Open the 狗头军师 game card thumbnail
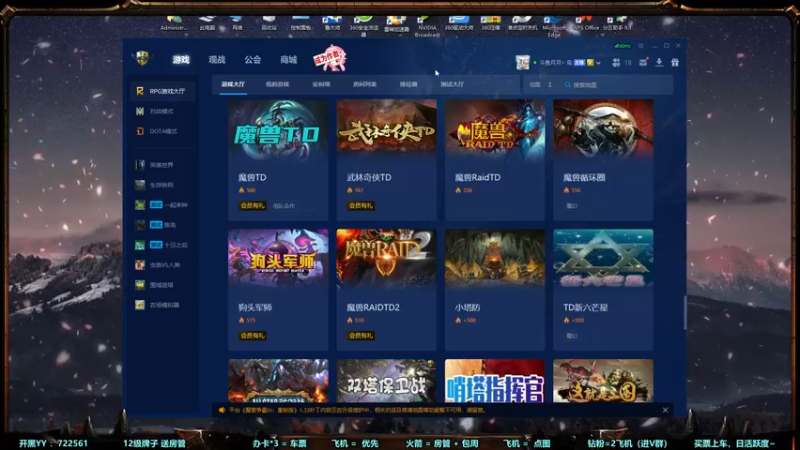800x450 pixels. [x=278, y=260]
